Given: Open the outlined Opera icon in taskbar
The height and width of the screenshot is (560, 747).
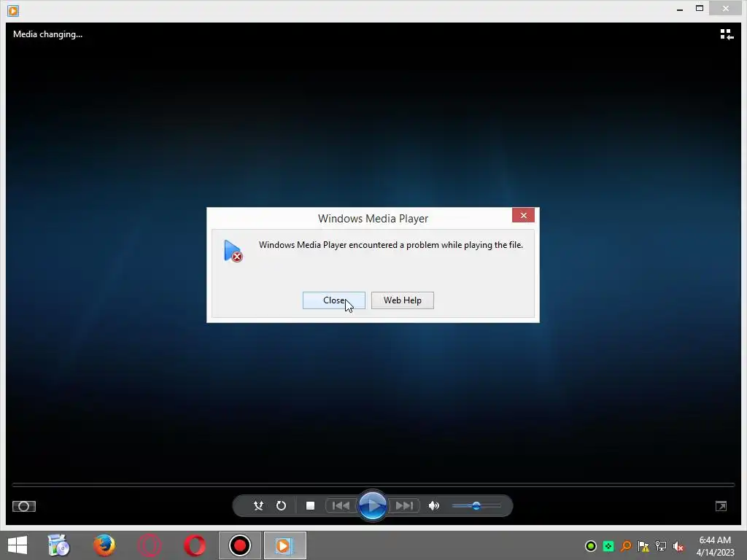Looking at the screenshot, I should pyautogui.click(x=149, y=545).
